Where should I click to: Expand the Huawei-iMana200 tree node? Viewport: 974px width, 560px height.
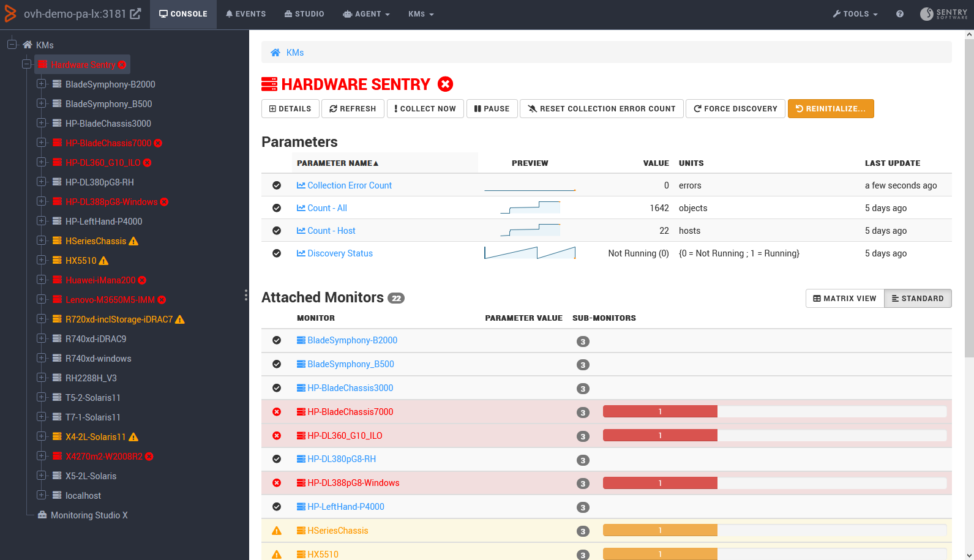point(41,280)
